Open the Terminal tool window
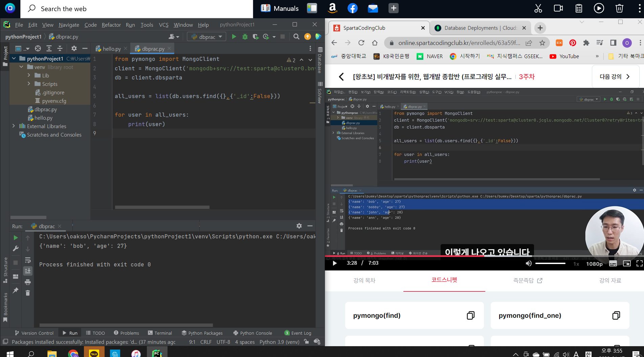 click(x=160, y=333)
